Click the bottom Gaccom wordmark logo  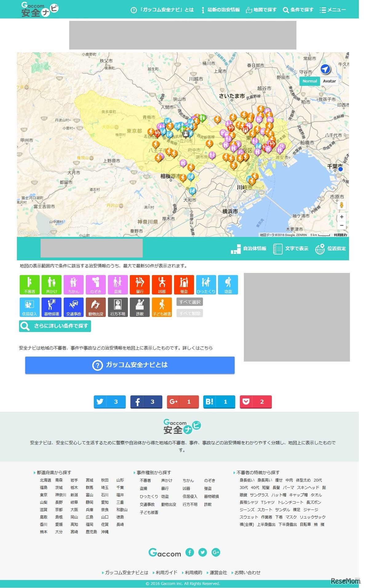pyautogui.click(x=165, y=553)
